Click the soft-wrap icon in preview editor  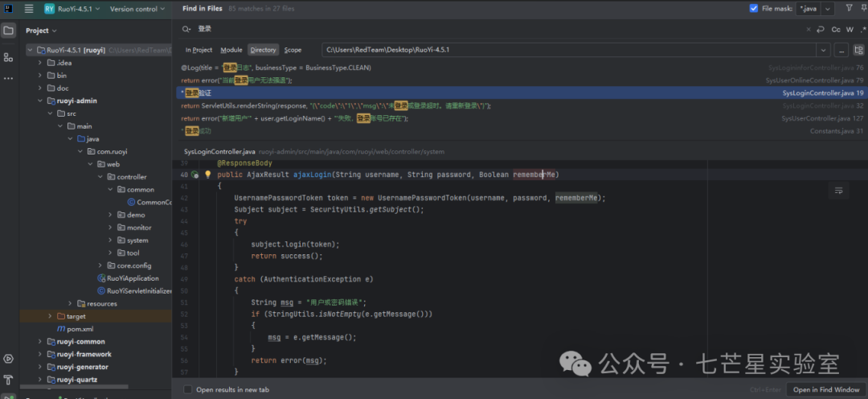[x=838, y=191]
